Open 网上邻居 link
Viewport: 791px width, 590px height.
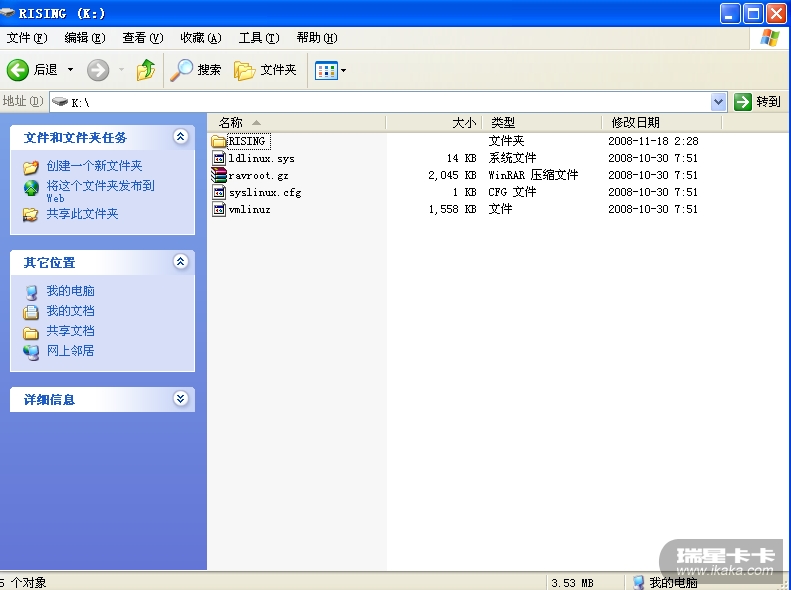tap(70, 350)
